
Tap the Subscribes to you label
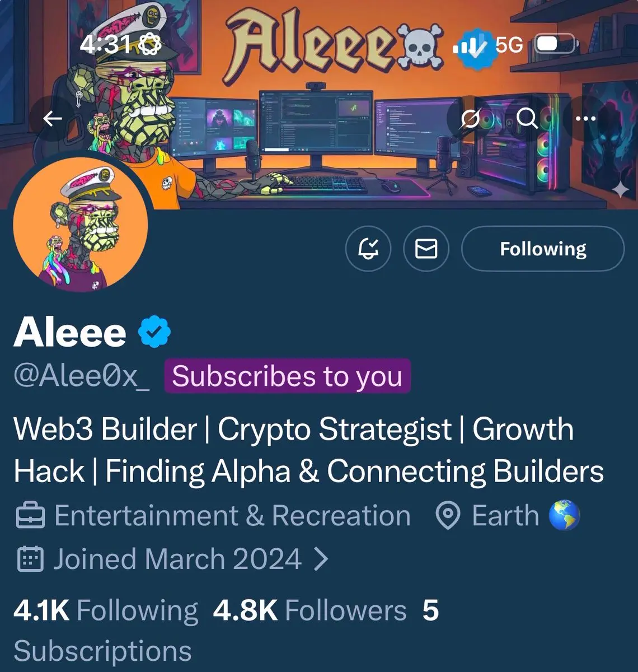click(x=287, y=376)
